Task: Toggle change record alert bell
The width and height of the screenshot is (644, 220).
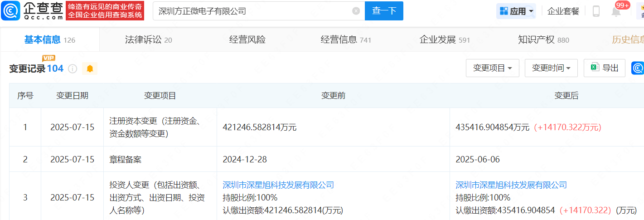Action: coord(90,68)
